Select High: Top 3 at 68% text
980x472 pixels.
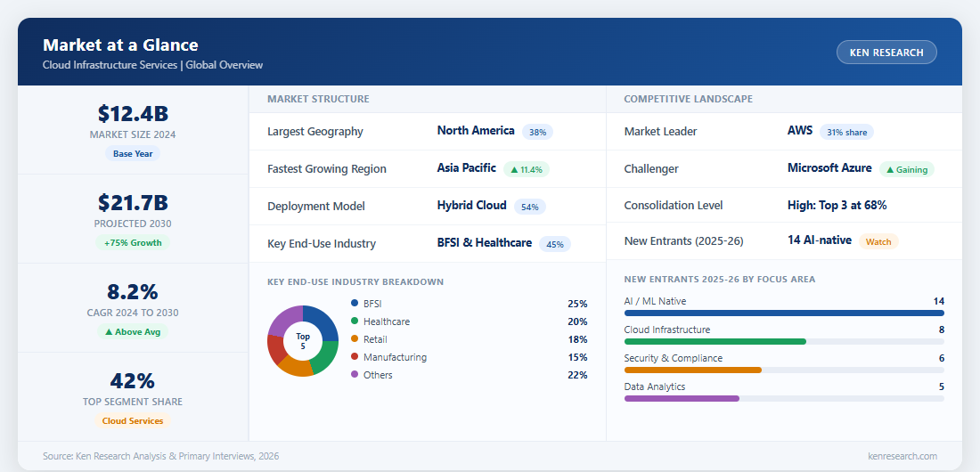(x=837, y=205)
